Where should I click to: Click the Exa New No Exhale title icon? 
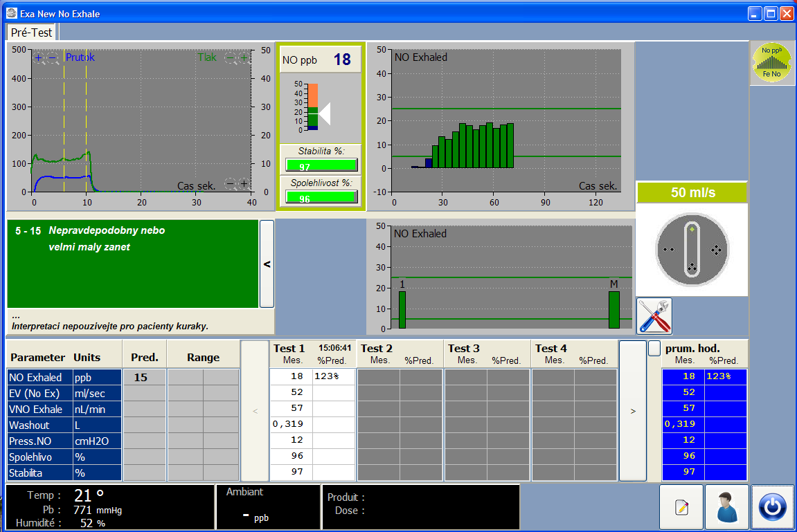tap(12, 13)
